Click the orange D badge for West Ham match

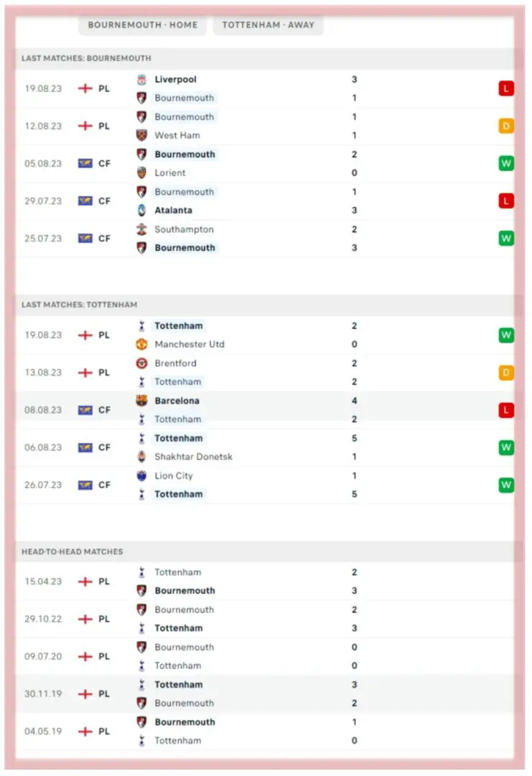point(506,126)
